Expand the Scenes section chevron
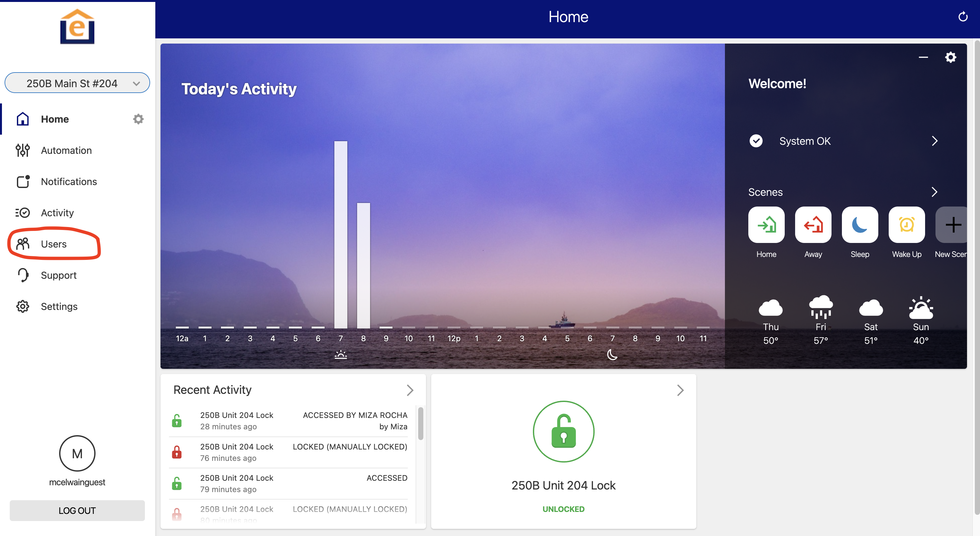 click(x=935, y=192)
